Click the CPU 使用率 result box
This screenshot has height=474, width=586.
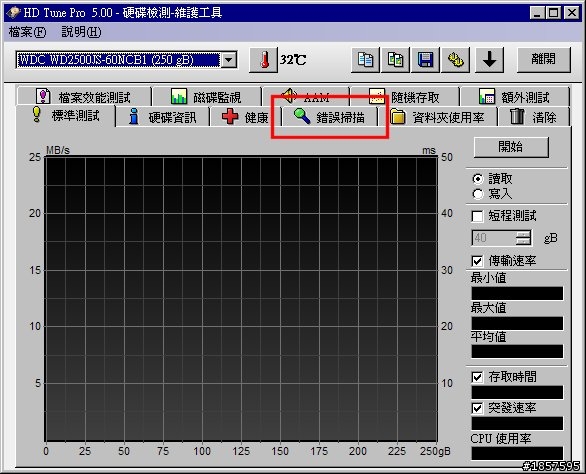(x=517, y=453)
